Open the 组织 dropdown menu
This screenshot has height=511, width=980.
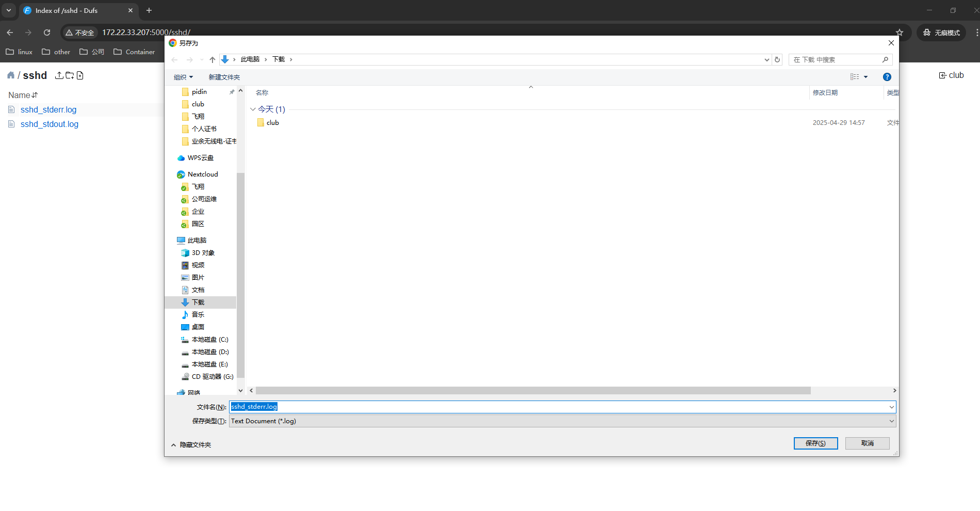(183, 77)
